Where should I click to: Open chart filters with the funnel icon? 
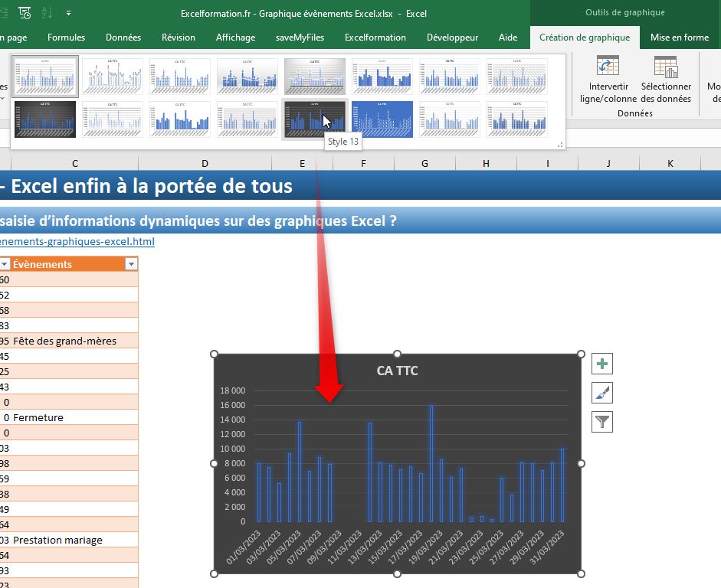coord(601,422)
